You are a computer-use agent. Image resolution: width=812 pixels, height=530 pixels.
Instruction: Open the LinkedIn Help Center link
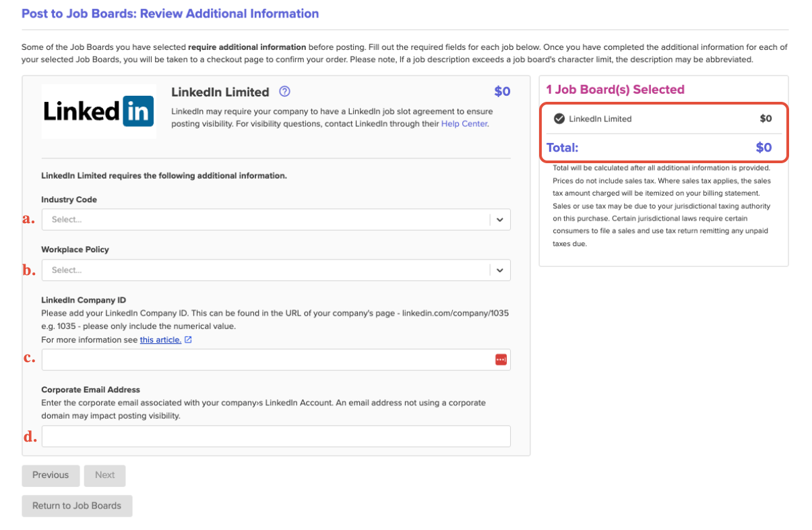pyautogui.click(x=464, y=124)
